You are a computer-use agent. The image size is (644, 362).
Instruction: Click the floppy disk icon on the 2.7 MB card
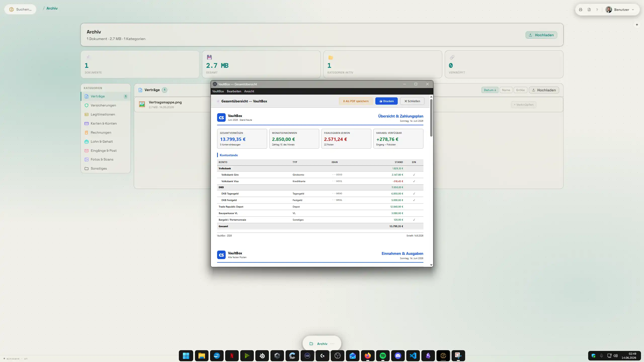(209, 57)
